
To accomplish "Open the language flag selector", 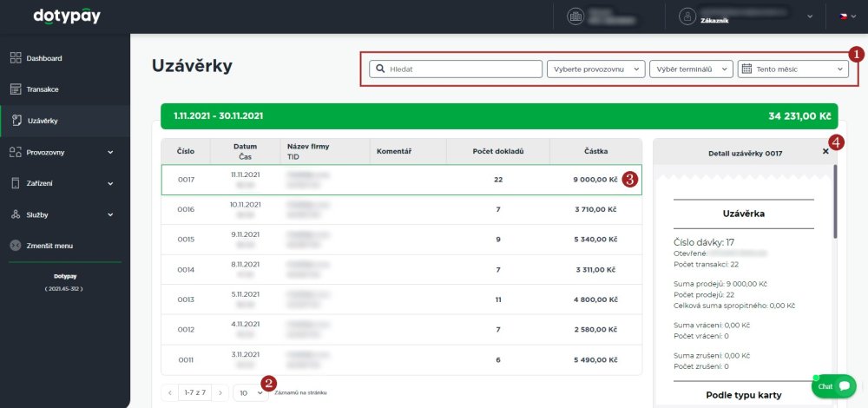I will click(x=848, y=16).
